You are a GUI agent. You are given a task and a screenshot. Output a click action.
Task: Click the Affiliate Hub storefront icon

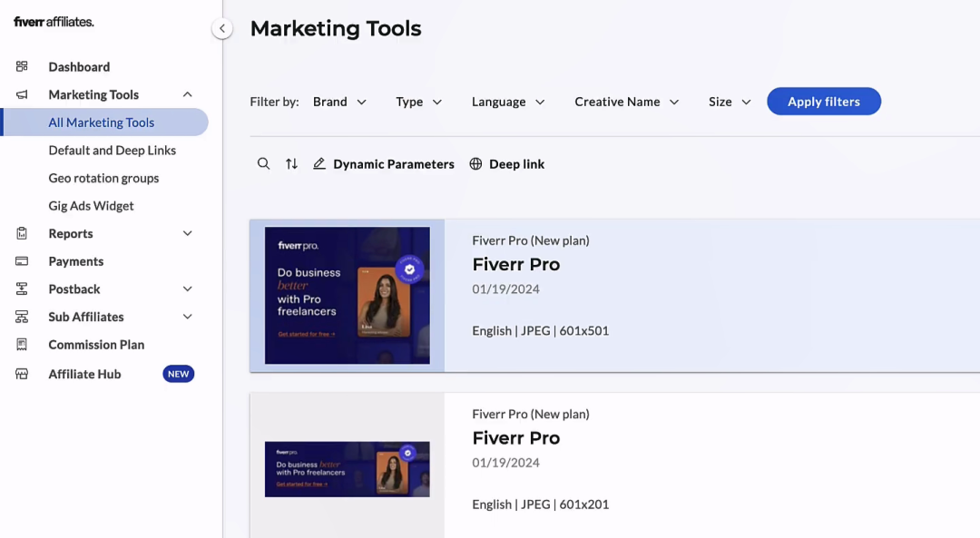click(x=22, y=374)
